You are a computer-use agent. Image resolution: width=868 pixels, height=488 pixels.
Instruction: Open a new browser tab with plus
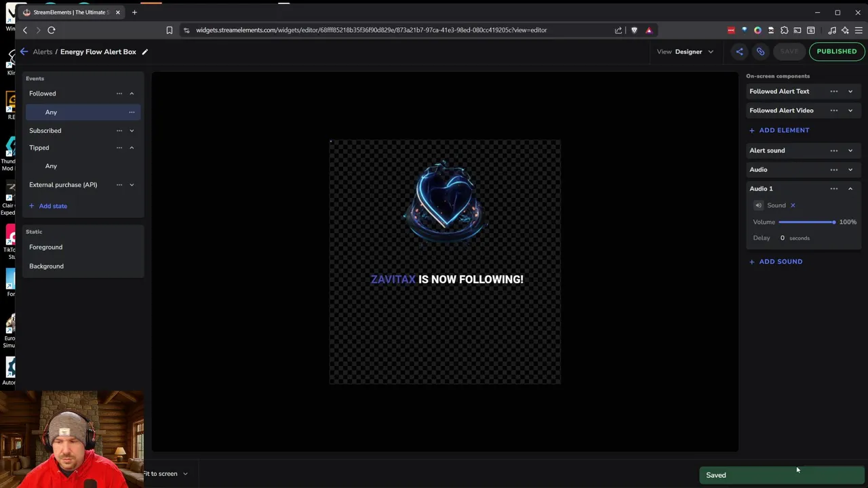pyautogui.click(x=134, y=12)
